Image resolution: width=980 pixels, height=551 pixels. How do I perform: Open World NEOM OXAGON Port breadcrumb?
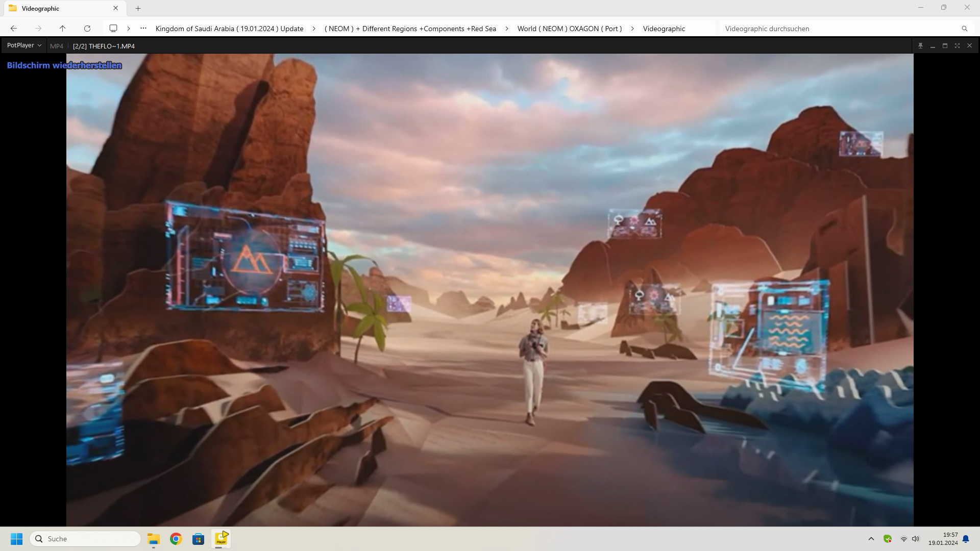570,29
